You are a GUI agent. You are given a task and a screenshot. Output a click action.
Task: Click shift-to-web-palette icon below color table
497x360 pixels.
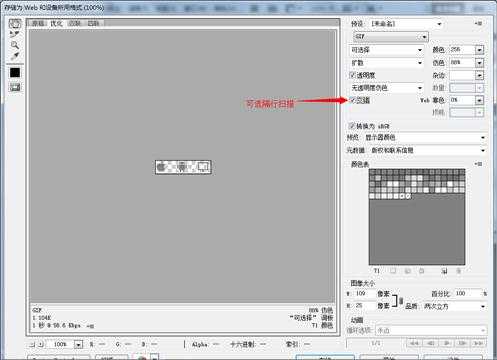pyautogui.click(x=407, y=271)
